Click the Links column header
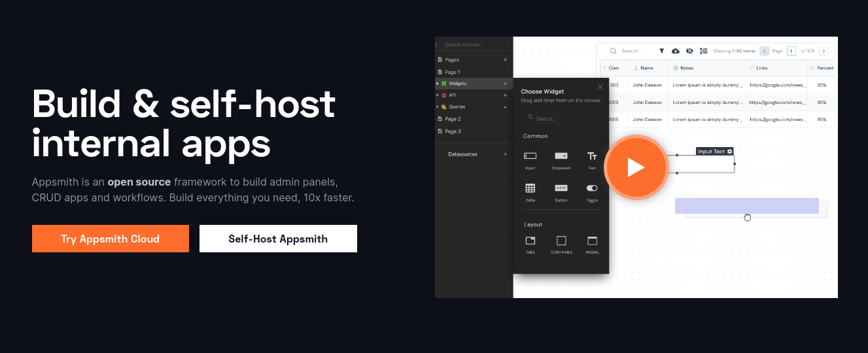Viewport: 868px width, 353px height. click(x=776, y=68)
